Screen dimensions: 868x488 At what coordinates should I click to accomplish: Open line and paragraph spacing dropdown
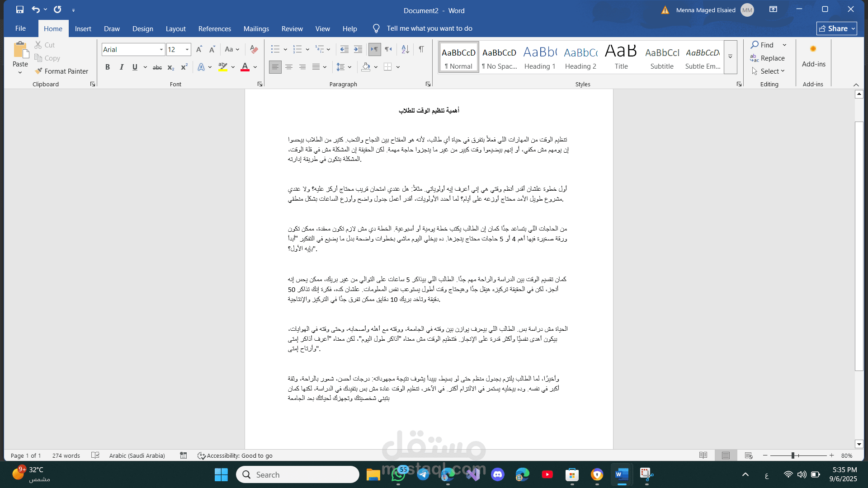[x=344, y=67]
